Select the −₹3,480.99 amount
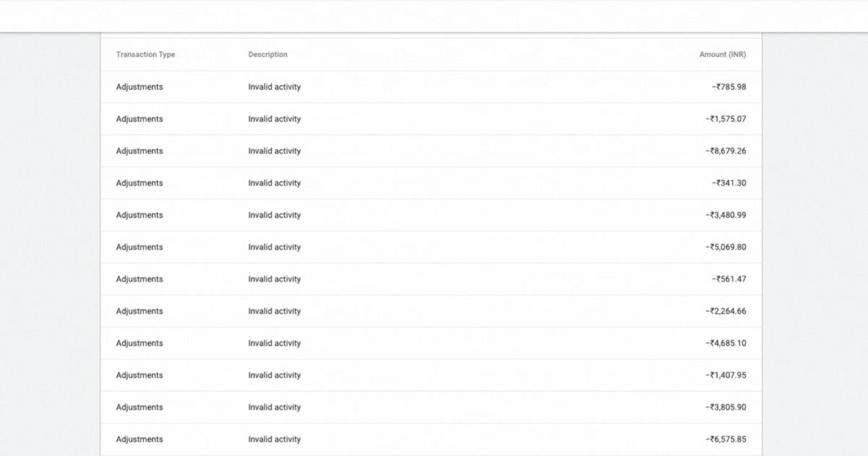This screenshot has height=456, width=868. (x=726, y=215)
